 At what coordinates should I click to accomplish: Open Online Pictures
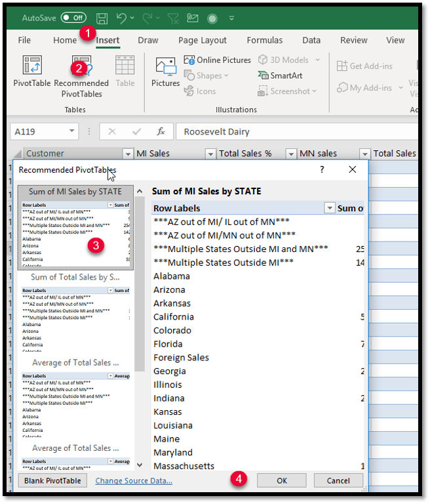218,60
